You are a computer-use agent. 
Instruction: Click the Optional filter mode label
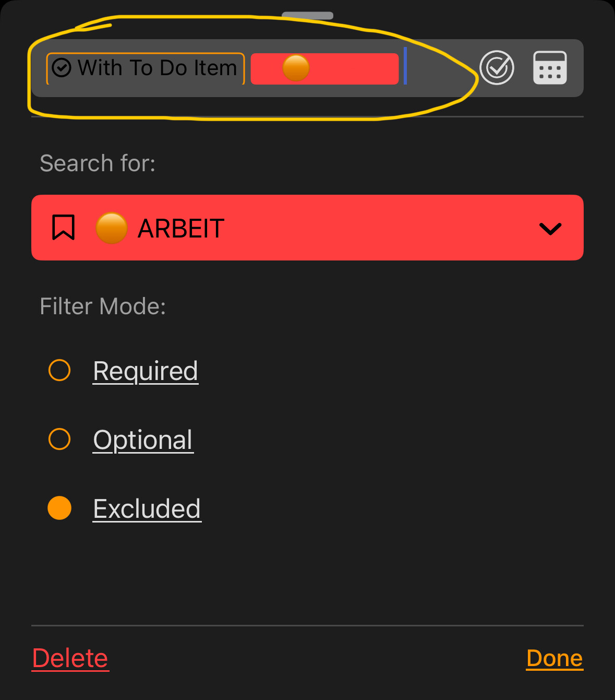click(x=143, y=440)
